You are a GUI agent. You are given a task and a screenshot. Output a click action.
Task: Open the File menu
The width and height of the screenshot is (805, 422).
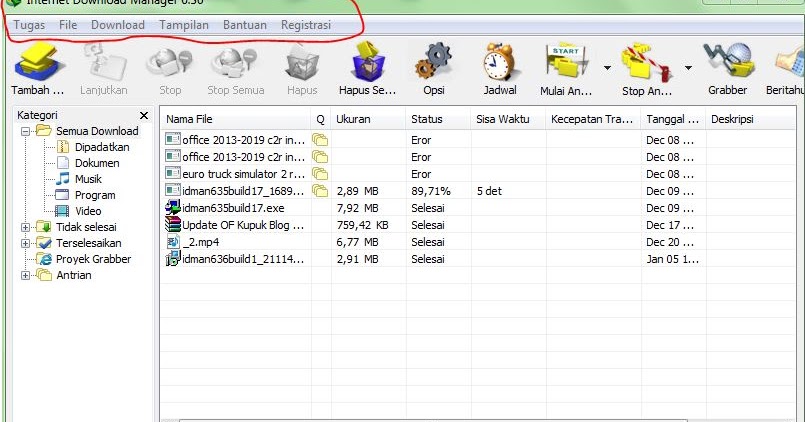(x=68, y=25)
